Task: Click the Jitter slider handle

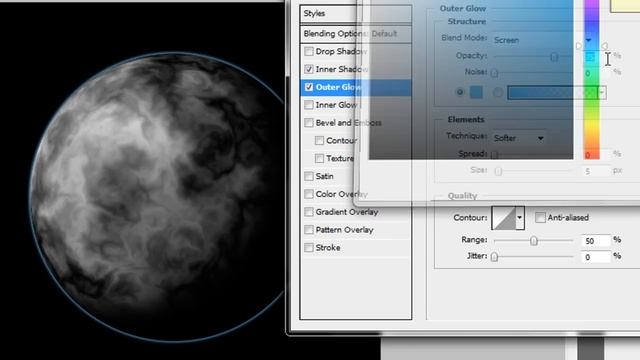Action: pyautogui.click(x=494, y=257)
